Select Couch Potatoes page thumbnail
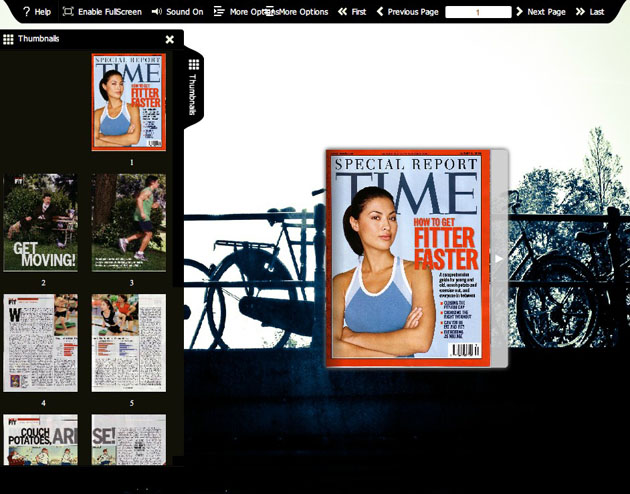 point(41,440)
